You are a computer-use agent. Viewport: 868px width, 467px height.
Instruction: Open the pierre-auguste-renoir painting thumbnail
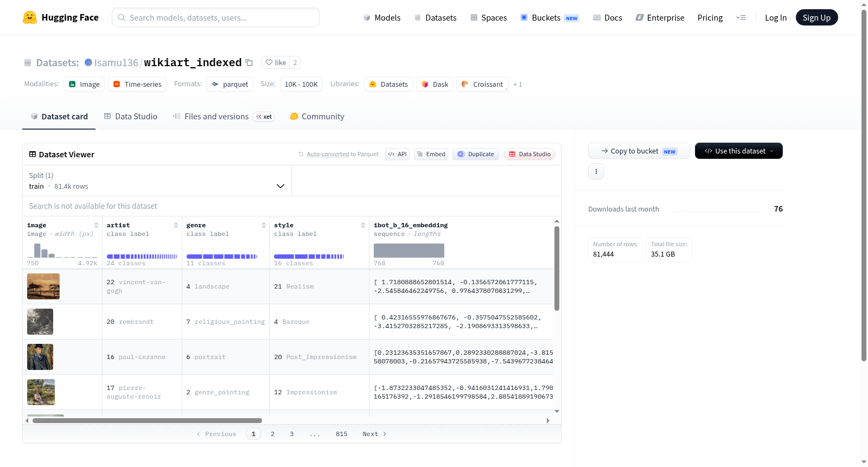[41, 392]
